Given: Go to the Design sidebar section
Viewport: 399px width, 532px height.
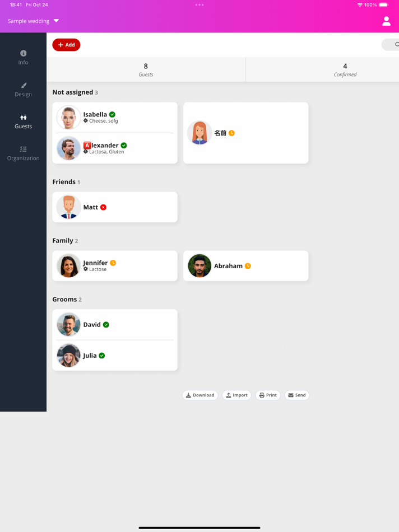Looking at the screenshot, I should pos(23,90).
